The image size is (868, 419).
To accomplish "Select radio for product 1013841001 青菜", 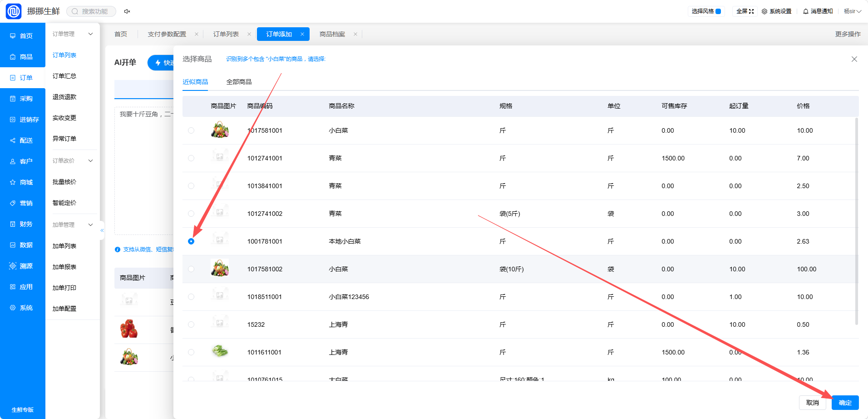I will [191, 186].
